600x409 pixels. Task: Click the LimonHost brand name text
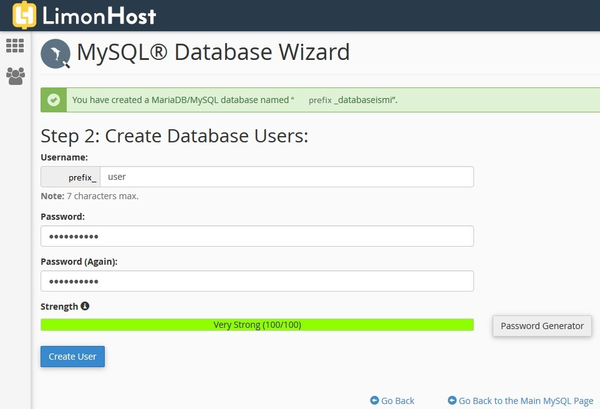click(99, 16)
